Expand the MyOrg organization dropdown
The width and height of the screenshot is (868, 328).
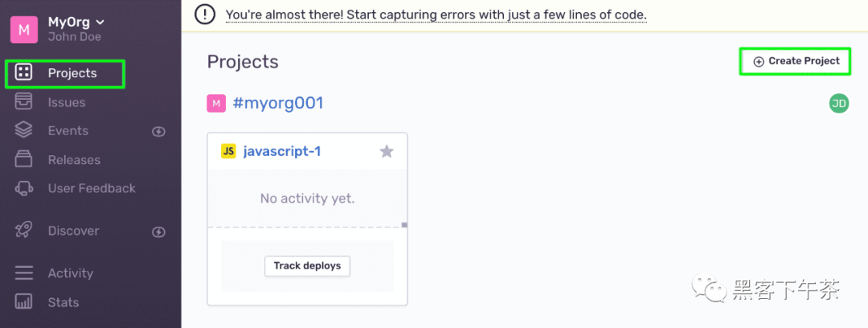coord(100,23)
